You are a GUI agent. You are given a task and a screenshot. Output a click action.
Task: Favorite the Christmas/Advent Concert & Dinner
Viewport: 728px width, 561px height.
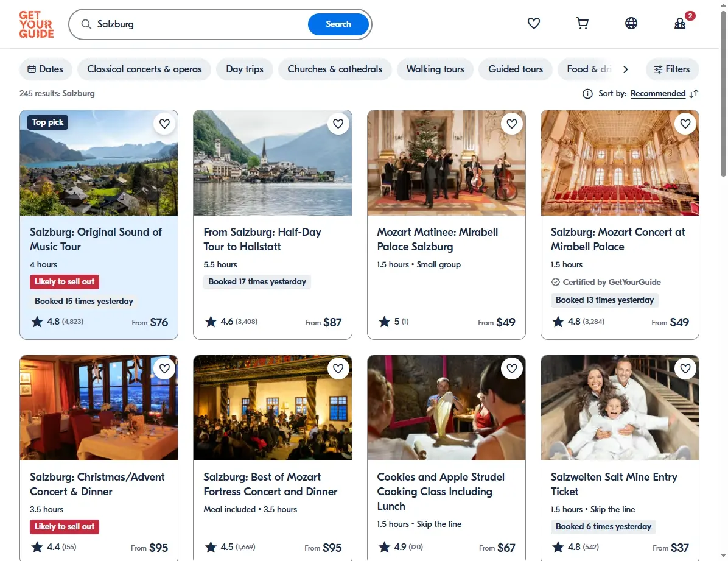[164, 369]
